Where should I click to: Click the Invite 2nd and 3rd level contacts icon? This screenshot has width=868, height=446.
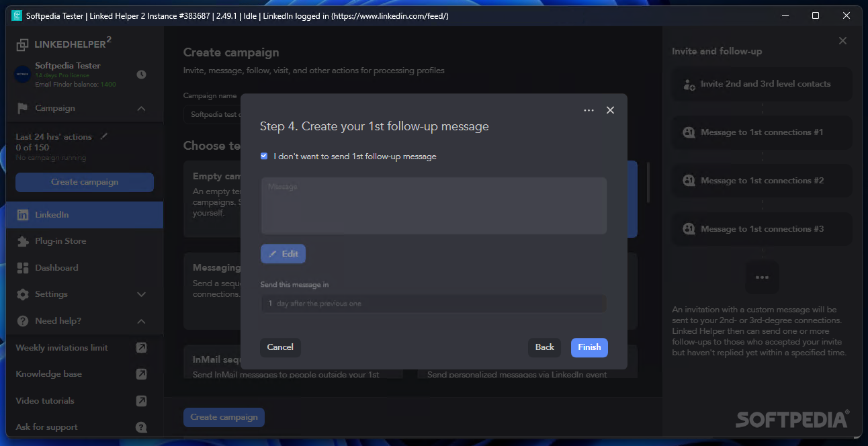click(x=689, y=85)
